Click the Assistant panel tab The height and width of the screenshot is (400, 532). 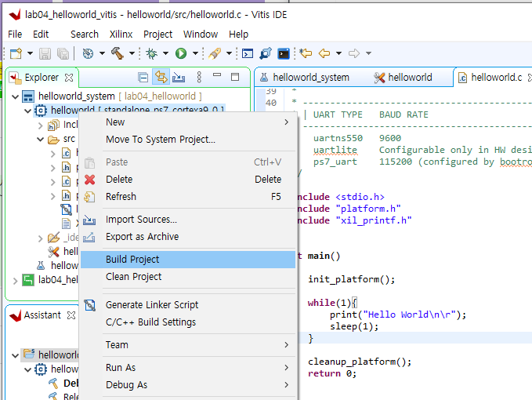coord(42,315)
